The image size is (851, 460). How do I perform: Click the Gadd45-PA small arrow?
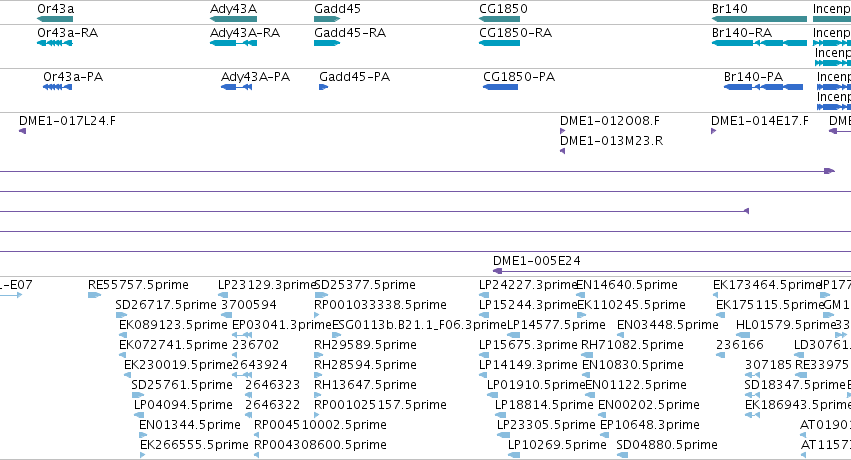pyautogui.click(x=323, y=87)
